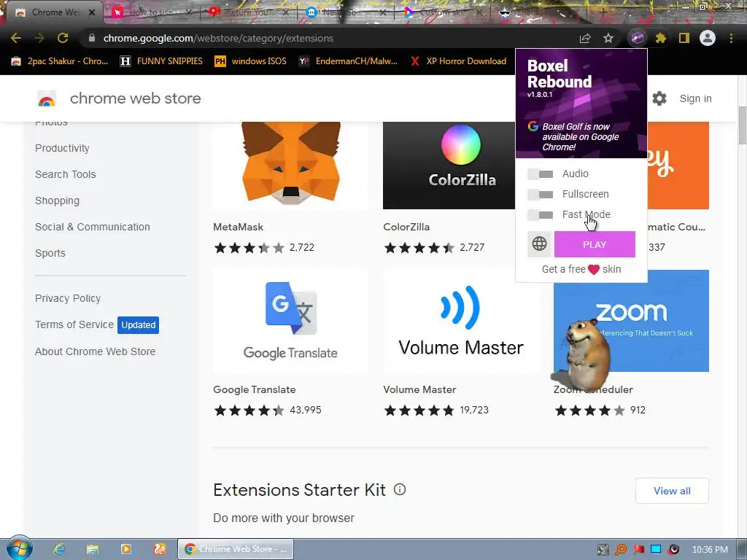Switch to the Return YouTube tab

(x=249, y=12)
